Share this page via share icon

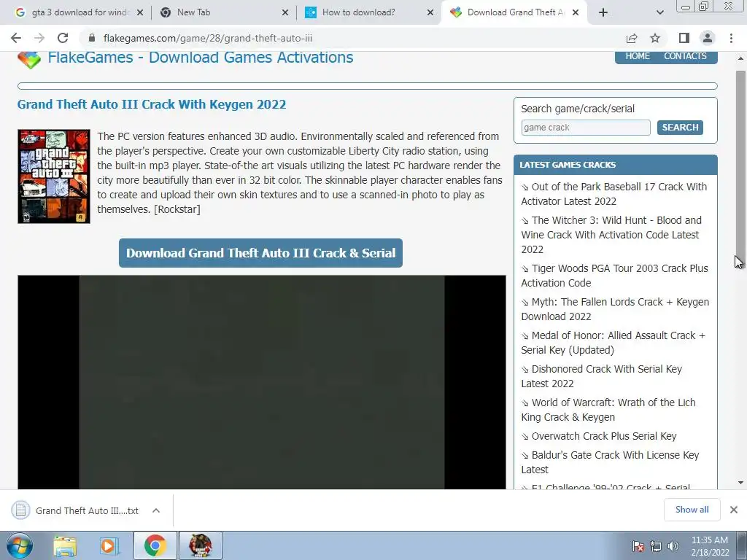point(632,38)
